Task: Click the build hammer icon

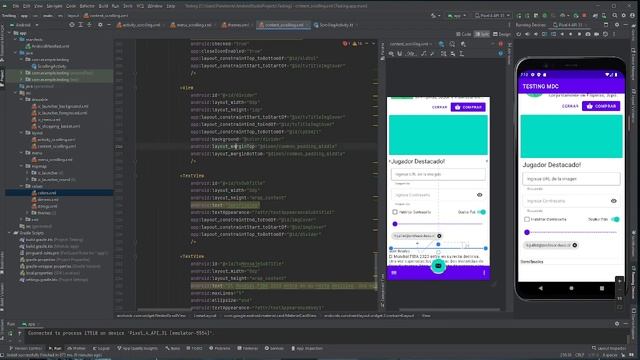Action: click(433, 16)
